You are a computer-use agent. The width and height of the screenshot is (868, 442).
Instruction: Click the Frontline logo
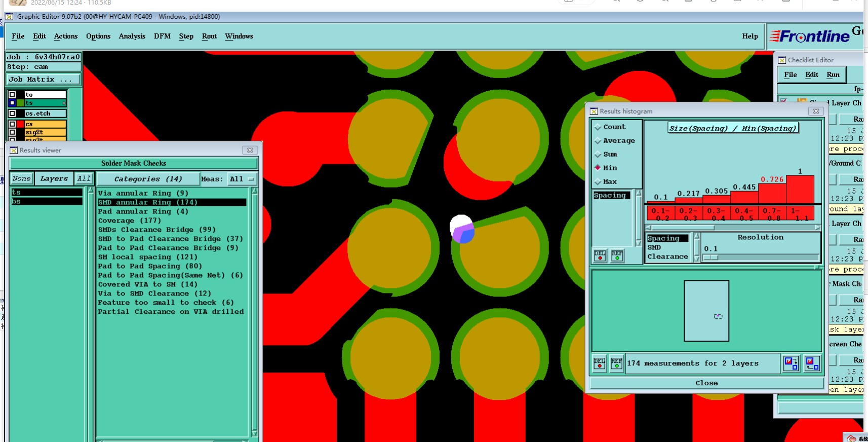click(809, 36)
